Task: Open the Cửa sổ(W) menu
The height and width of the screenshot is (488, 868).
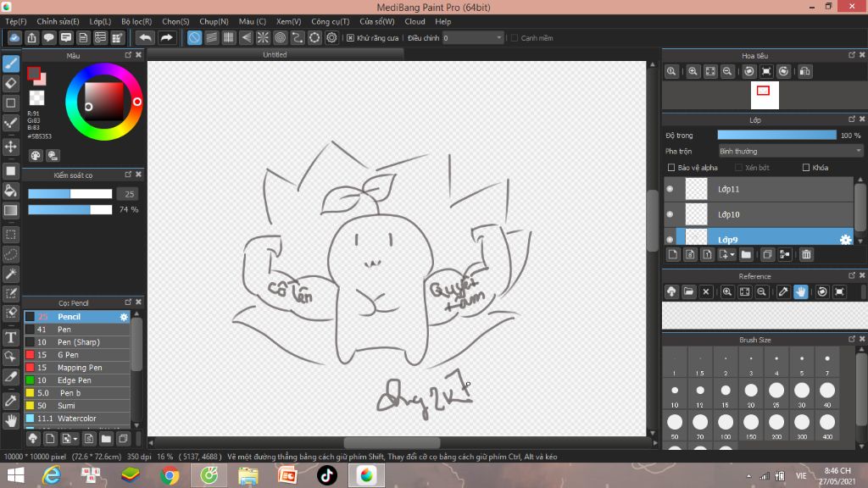Action: [x=377, y=21]
